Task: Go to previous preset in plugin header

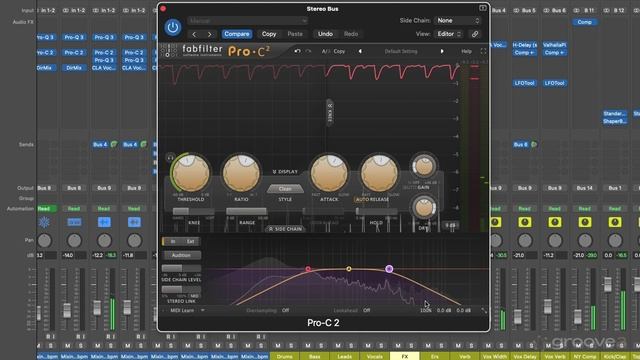Action: click(x=194, y=34)
